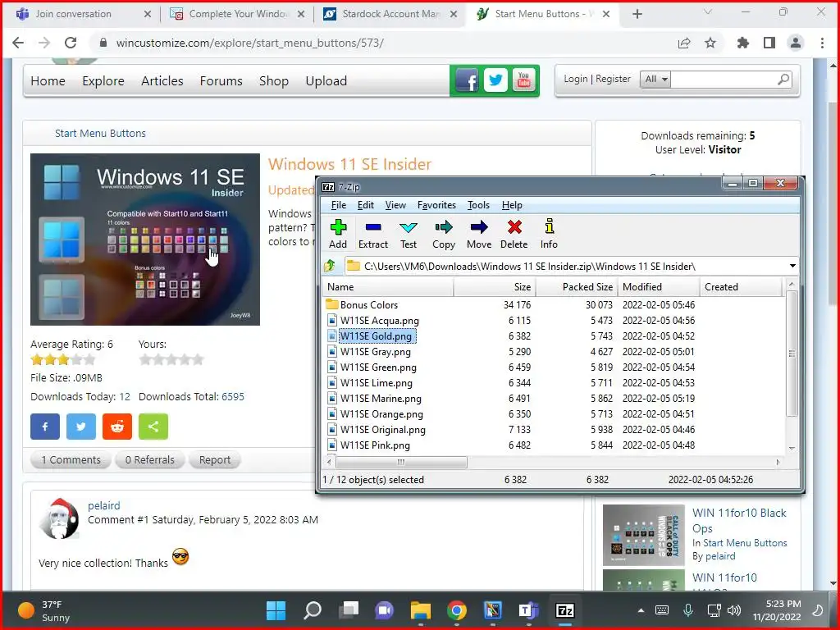Open the WIN 11for10 Black Ops thumbnail
Viewport: 840px width, 630px height.
point(643,535)
